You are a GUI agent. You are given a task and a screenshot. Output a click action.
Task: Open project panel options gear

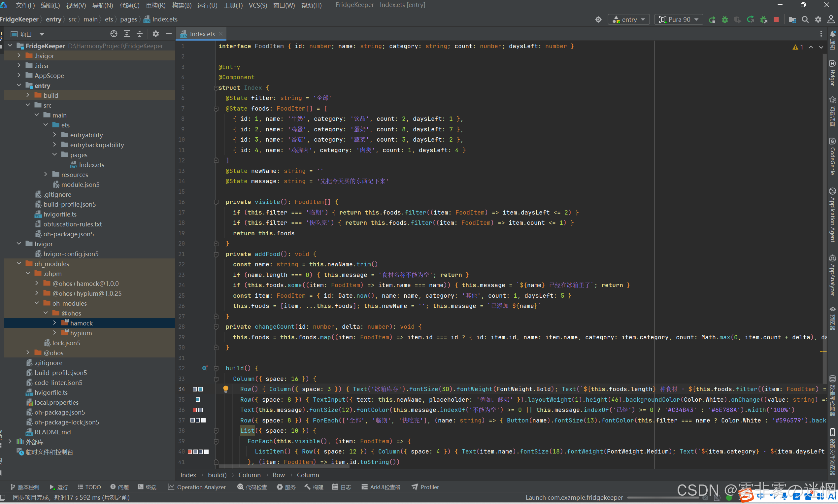point(155,34)
